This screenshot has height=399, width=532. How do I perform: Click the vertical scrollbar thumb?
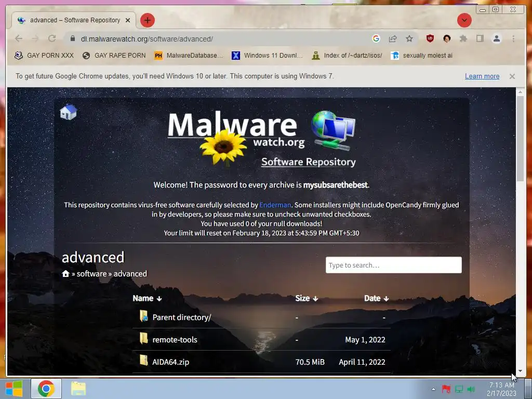pyautogui.click(x=520, y=138)
